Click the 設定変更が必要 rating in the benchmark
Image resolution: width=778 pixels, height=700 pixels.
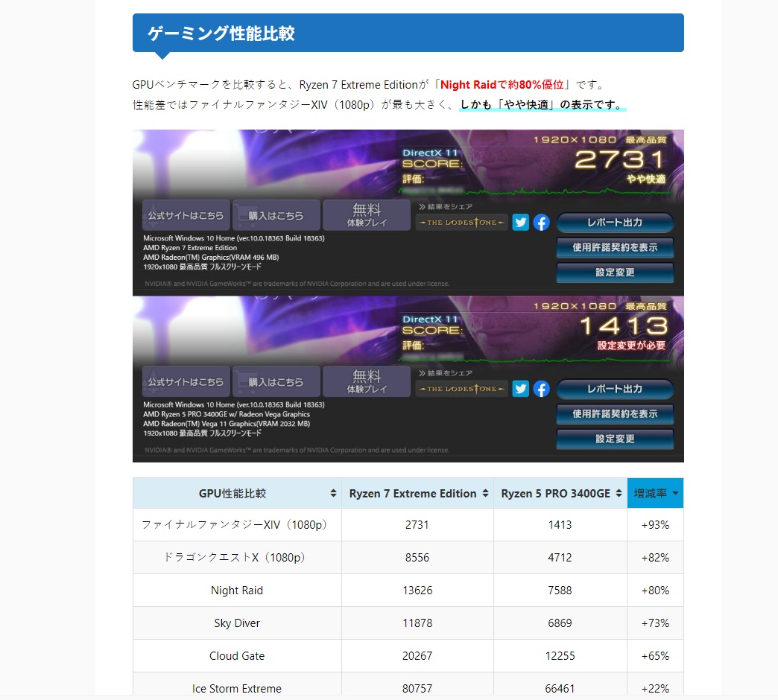point(631,345)
